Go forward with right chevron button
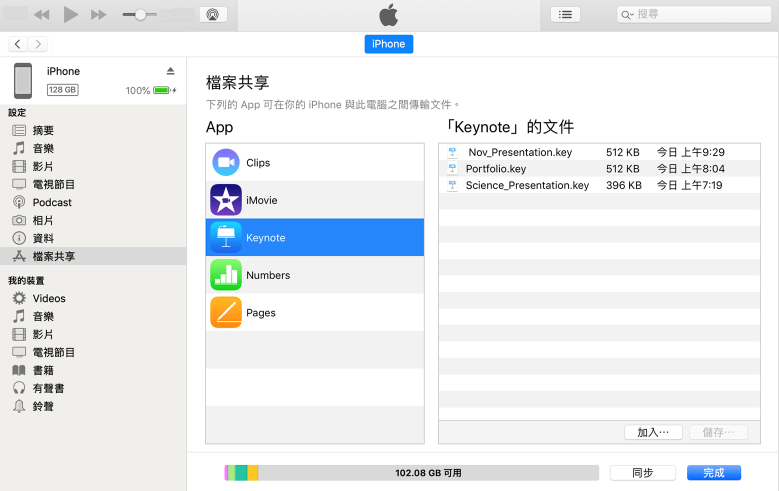The width and height of the screenshot is (779, 491). [x=38, y=44]
